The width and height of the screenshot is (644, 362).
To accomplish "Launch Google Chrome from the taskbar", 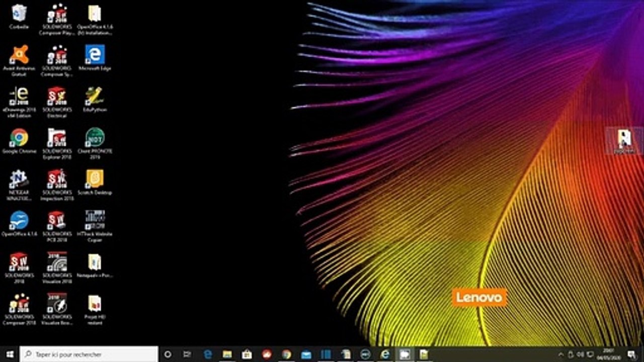I will click(286, 354).
